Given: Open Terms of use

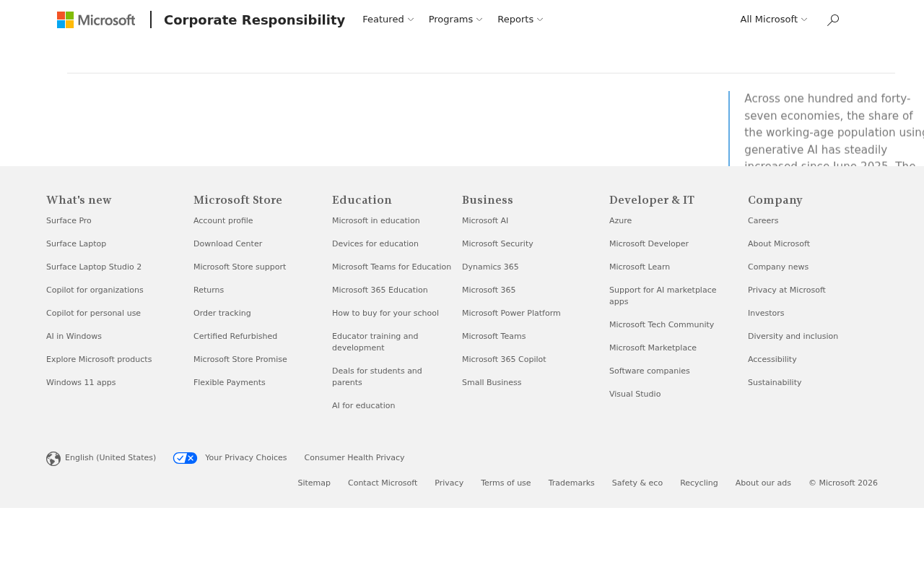Looking at the screenshot, I should tap(505, 483).
